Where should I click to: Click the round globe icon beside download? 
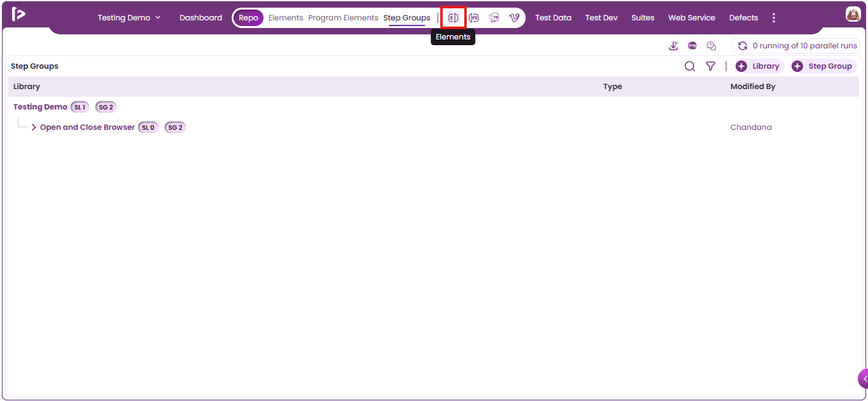click(x=692, y=46)
